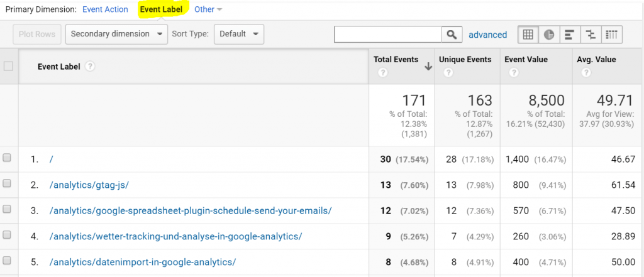Expand the Other primary dimension menu
Viewport: 644px width, 277px height.
208,9
